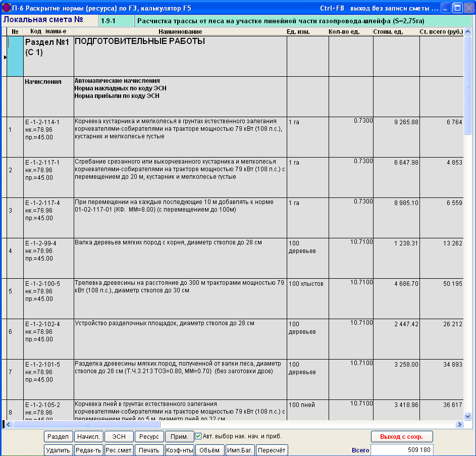This screenshot has width=476, height=456.
Task: Click unit cost value 1 238.31
Action: click(406, 243)
